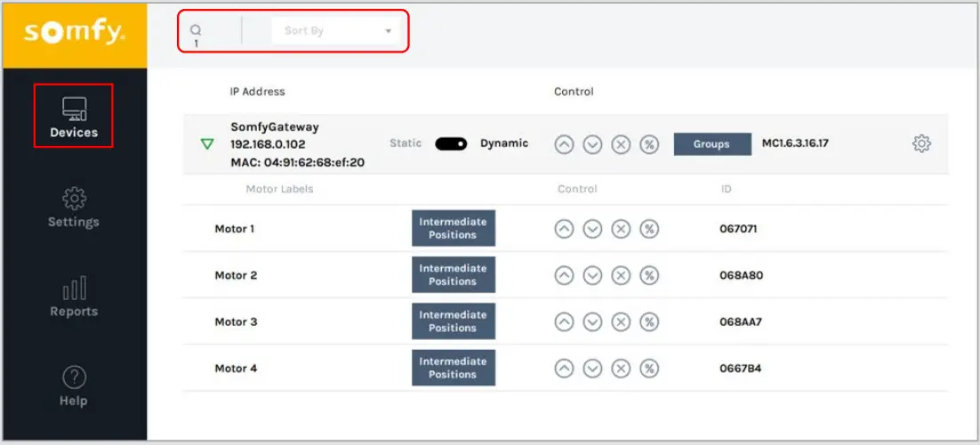Click the Somfy logo

(x=75, y=33)
